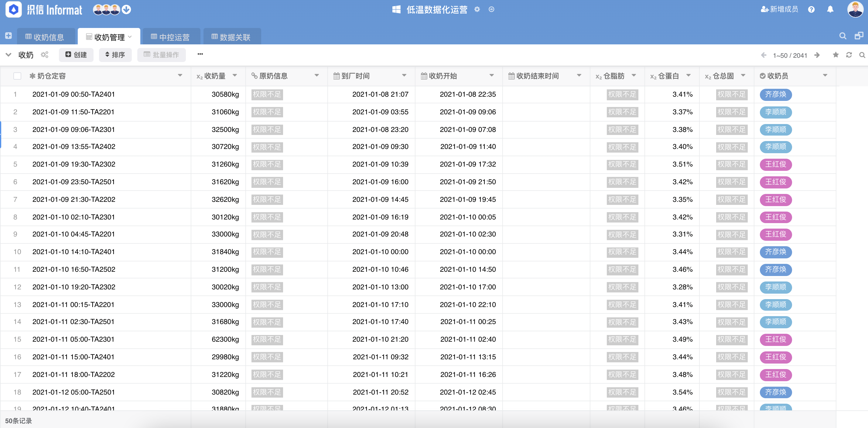Open the more options ellipsis menu
Image resolution: width=868 pixels, height=428 pixels.
pyautogui.click(x=200, y=54)
